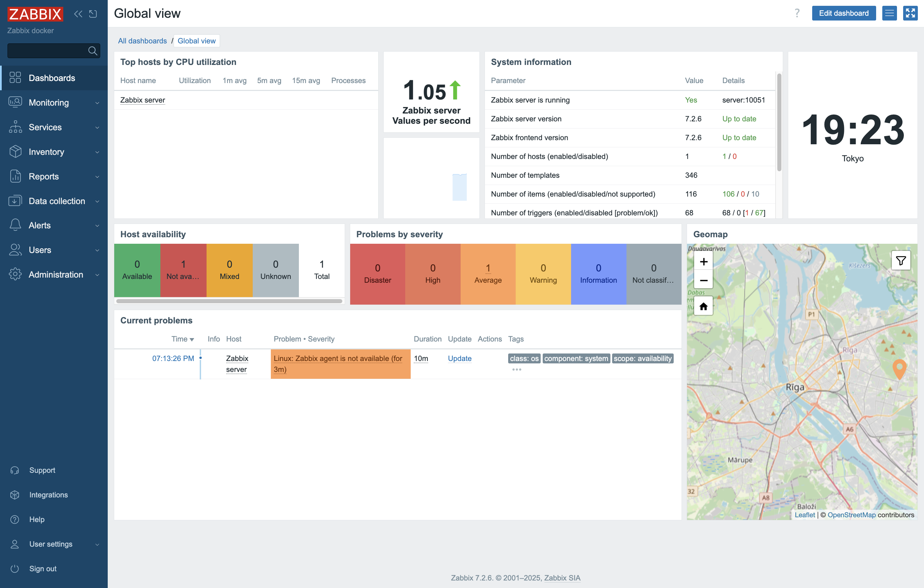Screen dimensions: 924x588
Task: Click the Edit dashboard button
Action: pyautogui.click(x=843, y=13)
